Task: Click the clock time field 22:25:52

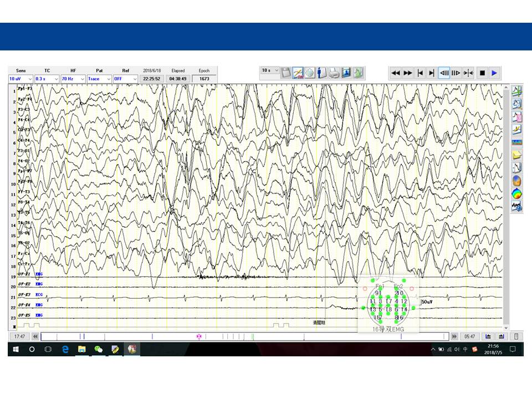Action: [x=152, y=79]
